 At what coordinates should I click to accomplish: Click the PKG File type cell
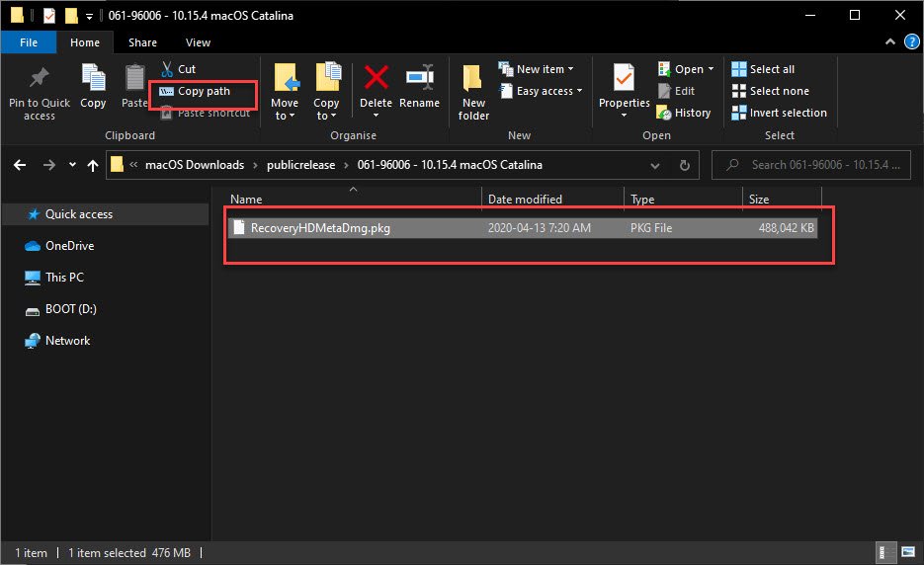pos(651,228)
